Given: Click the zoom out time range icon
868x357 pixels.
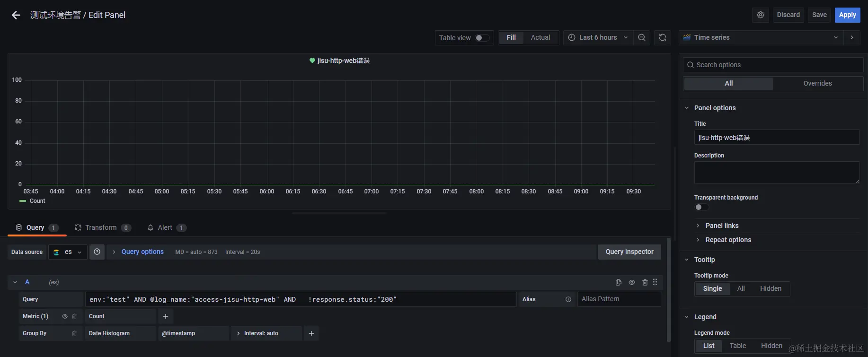Looking at the screenshot, I should 642,37.
